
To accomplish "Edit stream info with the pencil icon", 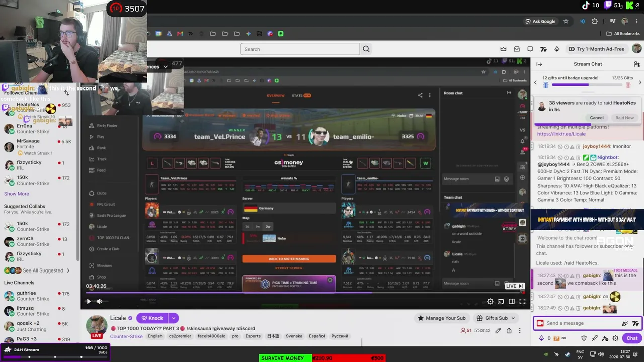I will pyautogui.click(x=498, y=330).
